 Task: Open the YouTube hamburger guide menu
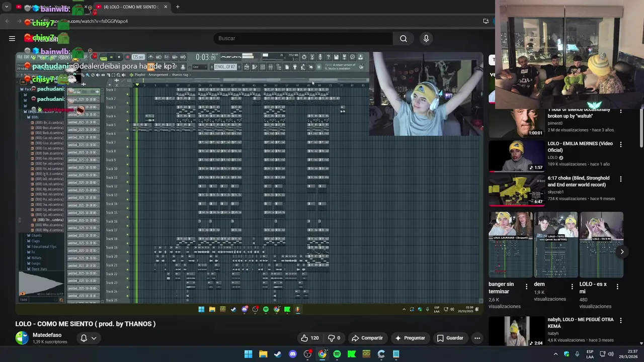click(x=12, y=38)
